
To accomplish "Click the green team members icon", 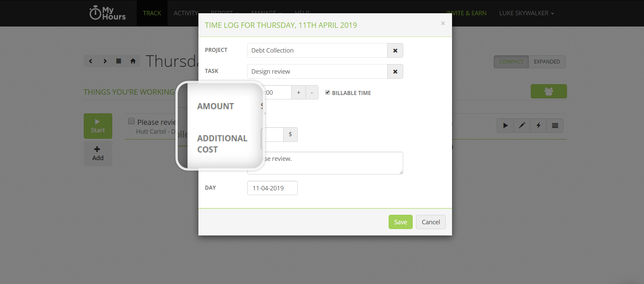I will tap(548, 91).
